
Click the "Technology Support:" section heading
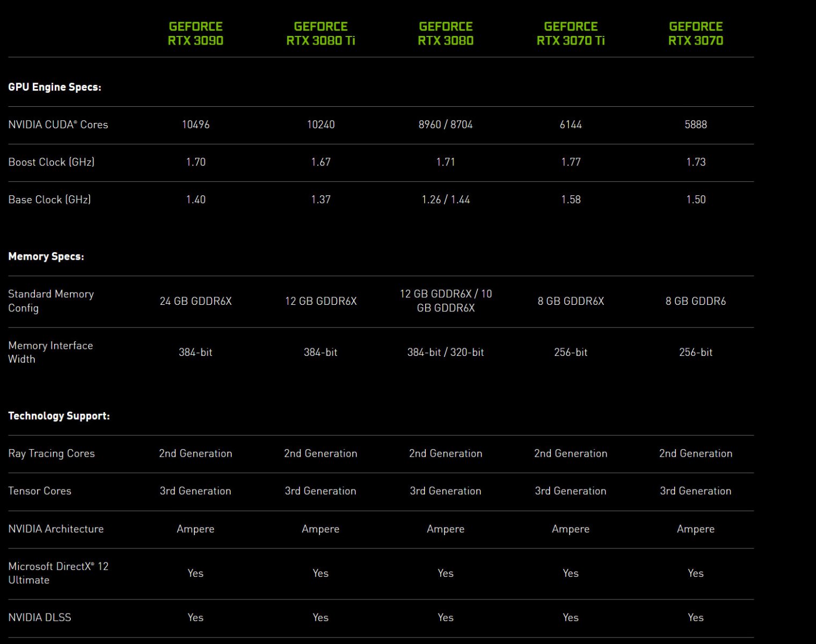tap(59, 416)
